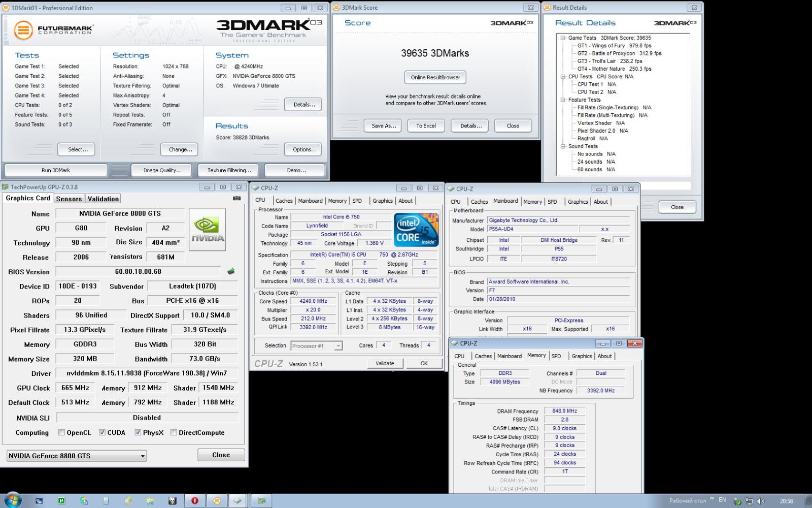Click the DRAM Frequency value in CPU-Z
The image size is (812, 508).
point(564,411)
